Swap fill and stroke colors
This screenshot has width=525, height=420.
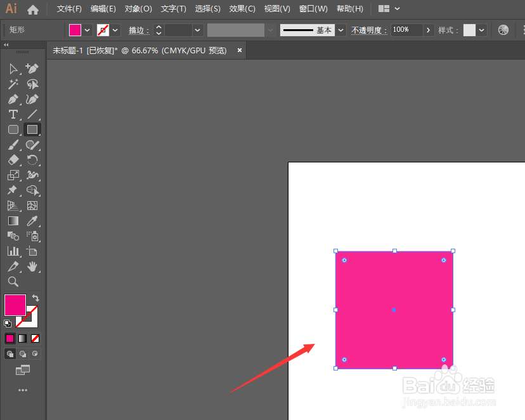click(36, 298)
